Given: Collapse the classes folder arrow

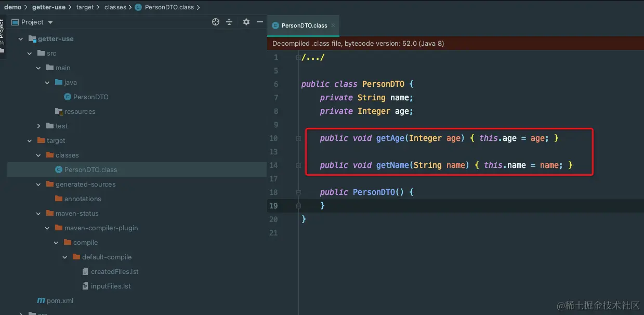Looking at the screenshot, I should point(38,155).
